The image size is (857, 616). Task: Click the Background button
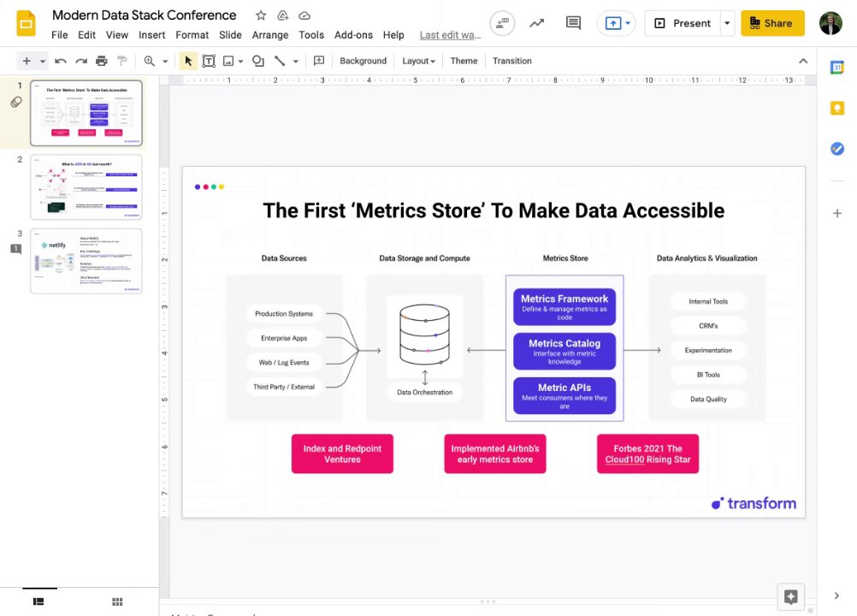(363, 61)
